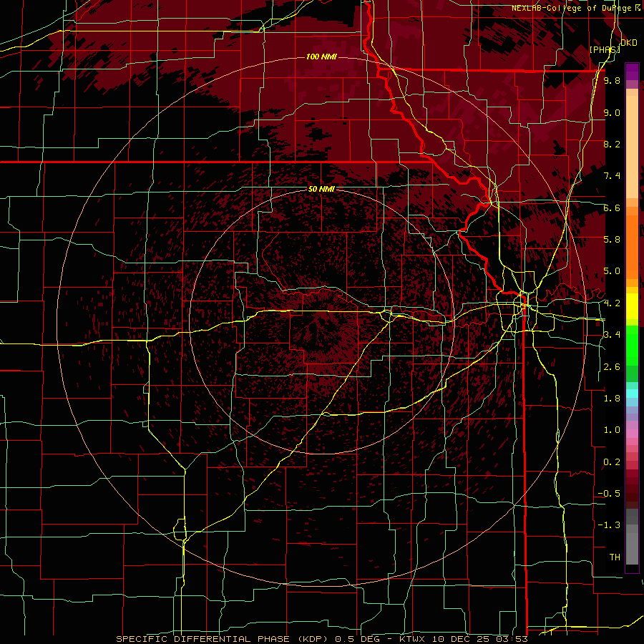Click the 7.4 legend value
The width and height of the screenshot is (644, 644).
(x=612, y=176)
